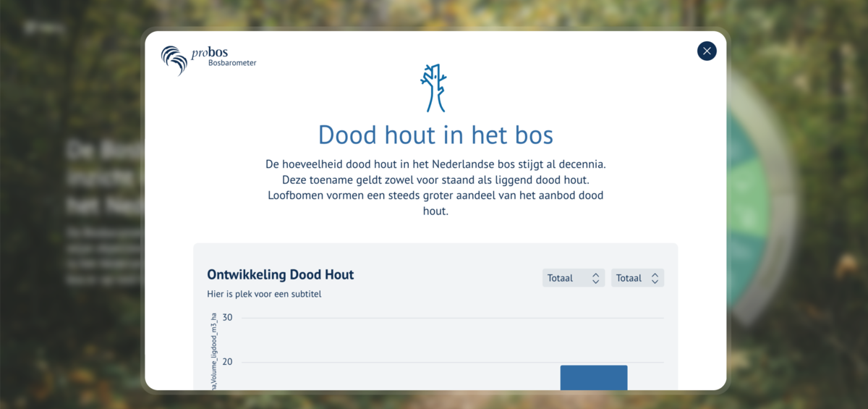
Task: Open the first Totaal dropdown
Action: click(x=574, y=278)
